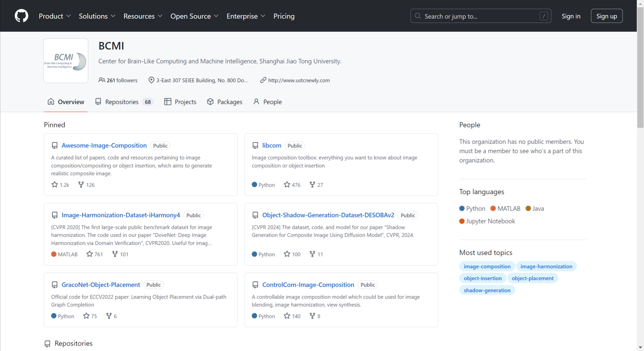Select the shadow-generation topic tag
The height and width of the screenshot is (351, 644).
click(x=487, y=290)
